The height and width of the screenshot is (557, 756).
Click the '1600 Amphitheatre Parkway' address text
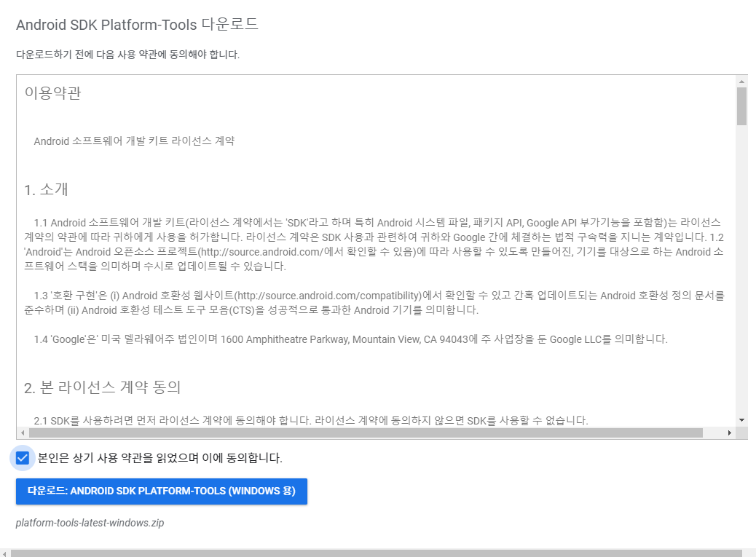point(285,339)
